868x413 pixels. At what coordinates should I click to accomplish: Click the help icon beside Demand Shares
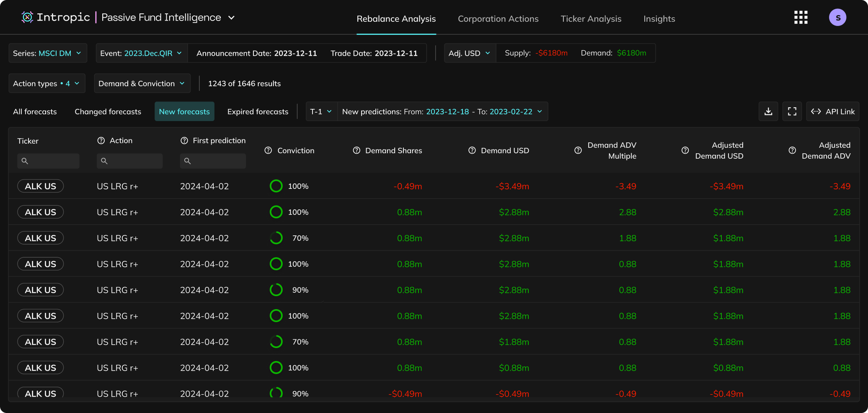pyautogui.click(x=356, y=150)
